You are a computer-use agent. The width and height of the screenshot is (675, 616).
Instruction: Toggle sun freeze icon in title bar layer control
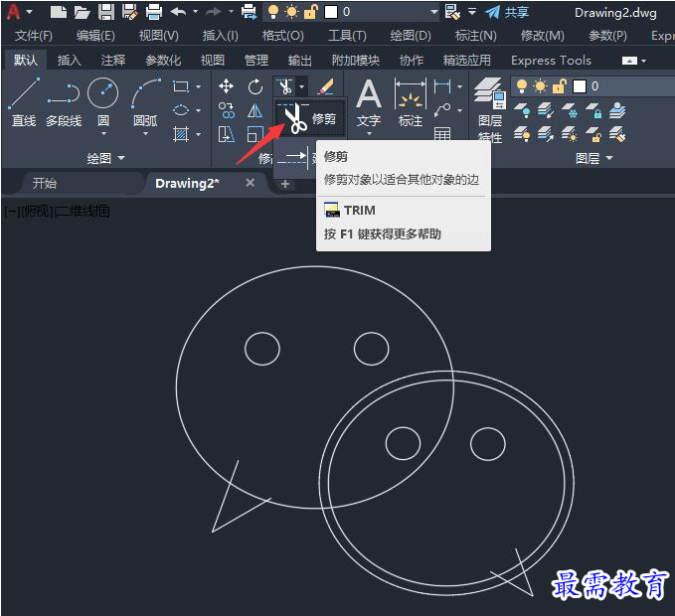291,12
